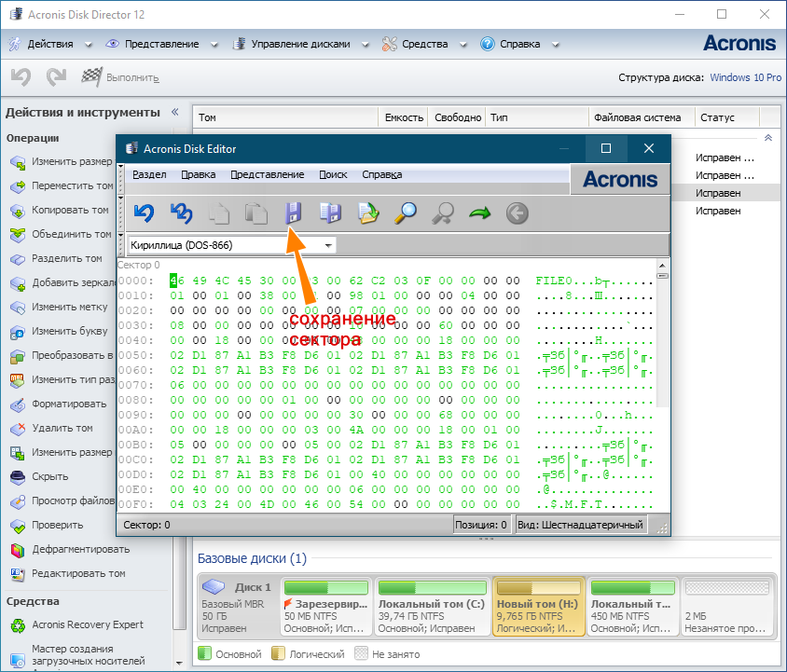Open the Поиск menu in Disk Editor

[x=333, y=174]
